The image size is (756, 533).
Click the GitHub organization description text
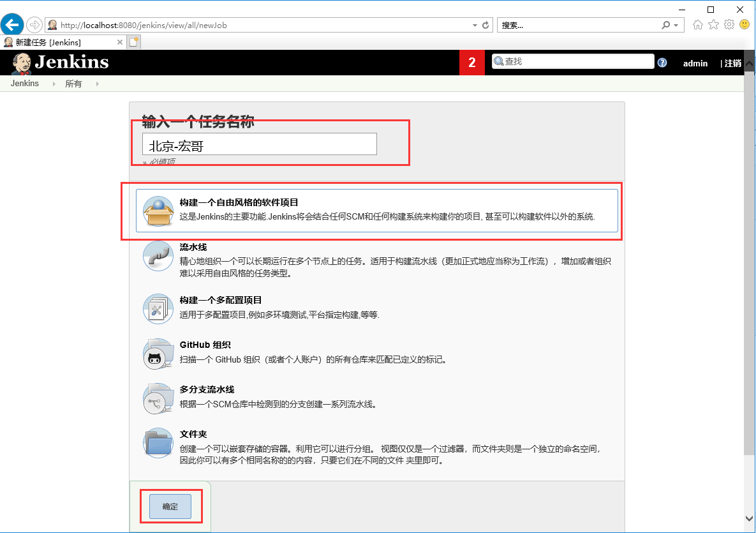[x=313, y=359]
